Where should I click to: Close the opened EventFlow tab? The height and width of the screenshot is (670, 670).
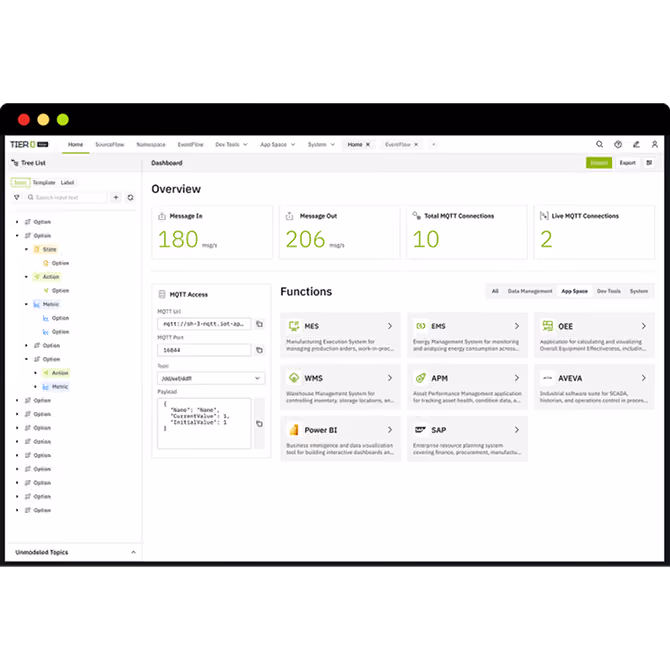(x=416, y=144)
